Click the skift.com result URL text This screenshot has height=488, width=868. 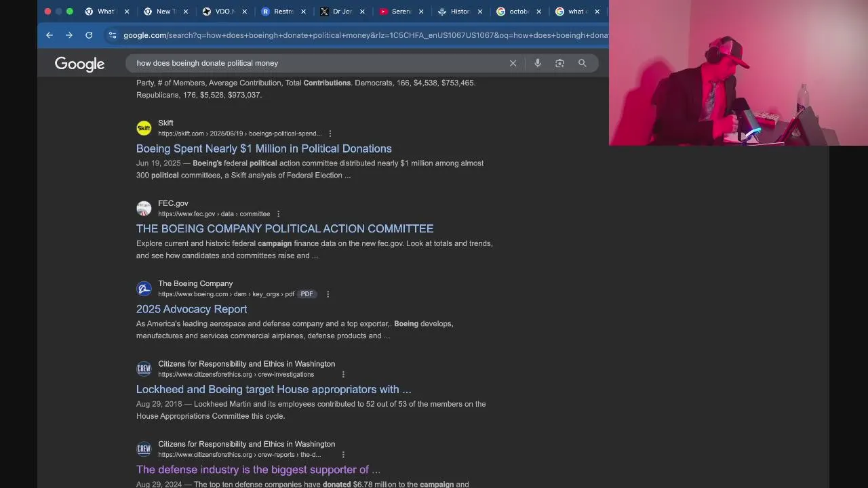239,134
